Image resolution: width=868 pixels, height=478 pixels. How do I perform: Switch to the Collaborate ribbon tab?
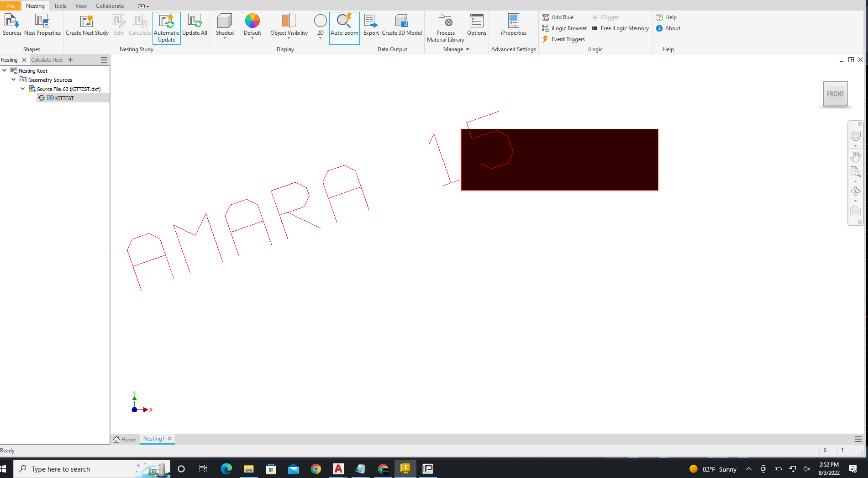110,6
